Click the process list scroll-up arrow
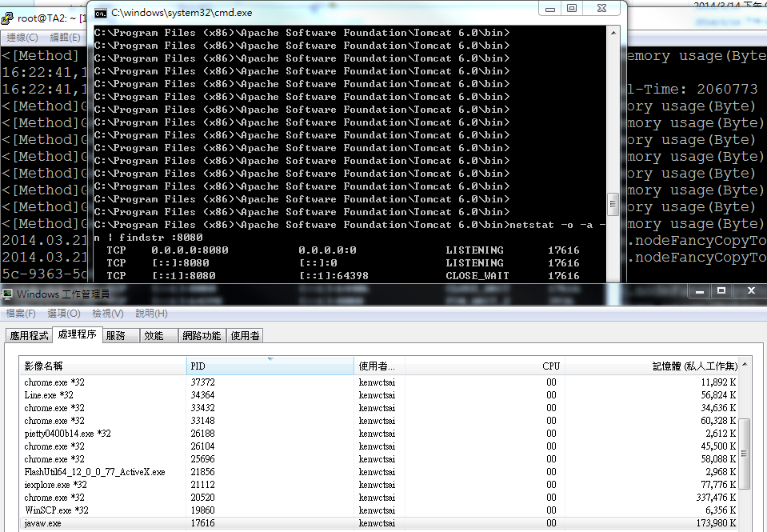Image resolution: width=767 pixels, height=532 pixels. [744, 366]
